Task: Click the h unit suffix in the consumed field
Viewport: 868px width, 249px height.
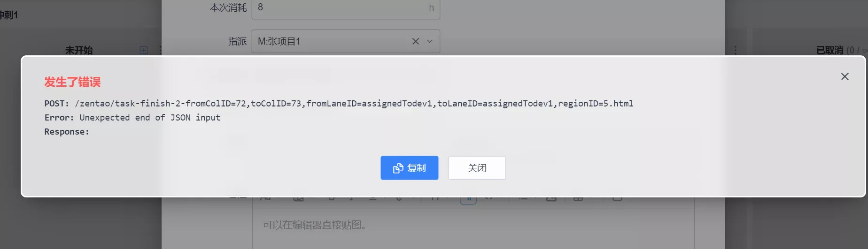Action: pyautogui.click(x=431, y=8)
